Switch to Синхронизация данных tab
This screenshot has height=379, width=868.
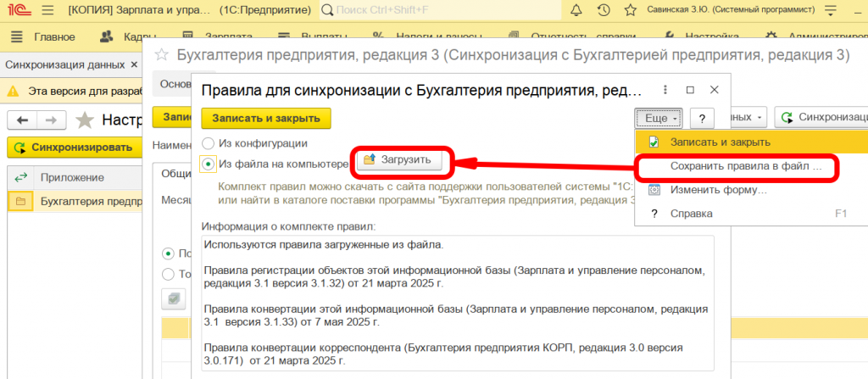tap(64, 64)
